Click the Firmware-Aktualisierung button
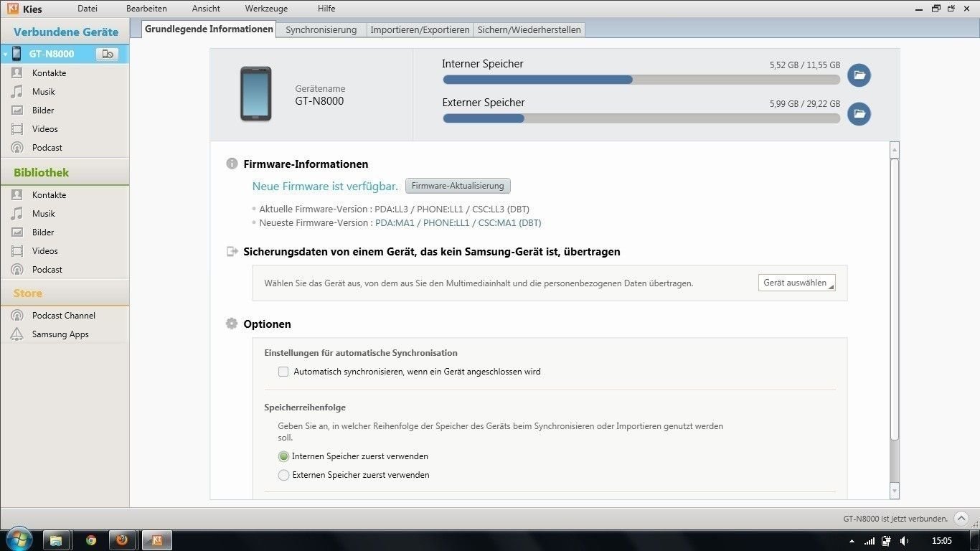Image resolution: width=980 pixels, height=551 pixels. [458, 186]
